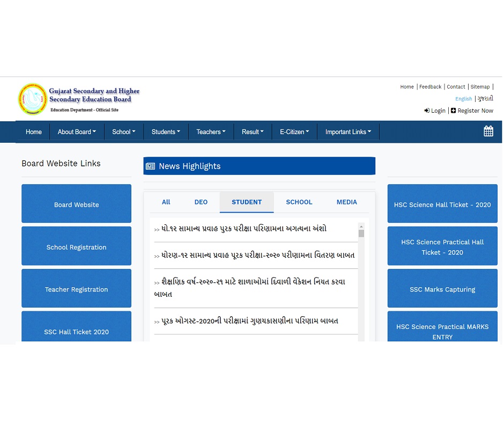Click the Register Now link text
The height and width of the screenshot is (423, 504).
[476, 111]
